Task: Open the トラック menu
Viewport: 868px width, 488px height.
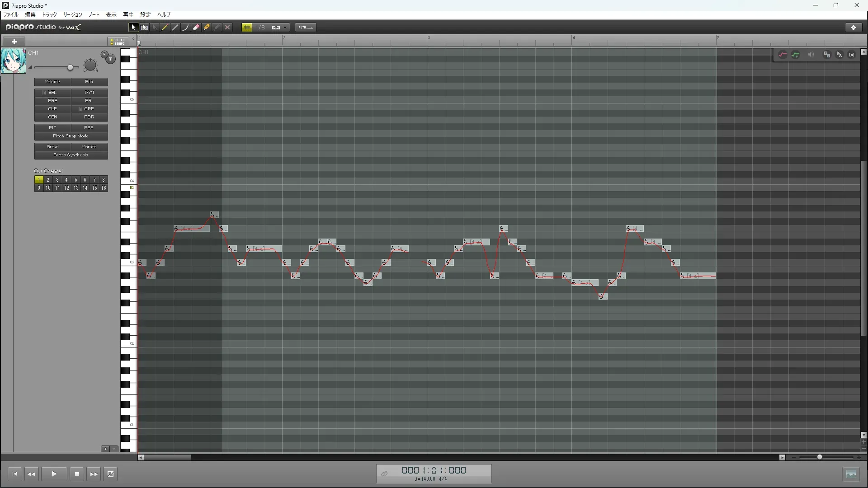Action: [49, 15]
